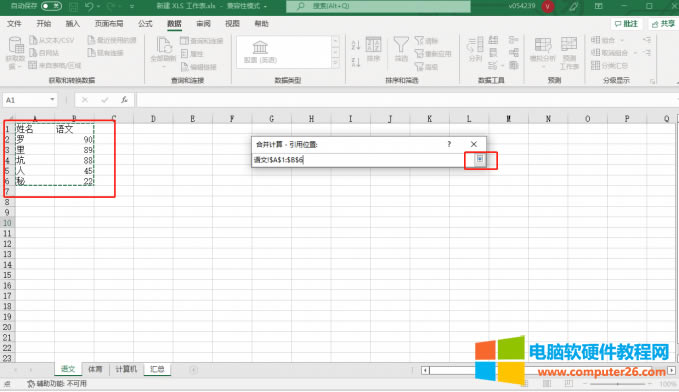Screen dimensions: 679x392
Task: Click the Get Data (获取数据) icon
Action: click(16, 45)
